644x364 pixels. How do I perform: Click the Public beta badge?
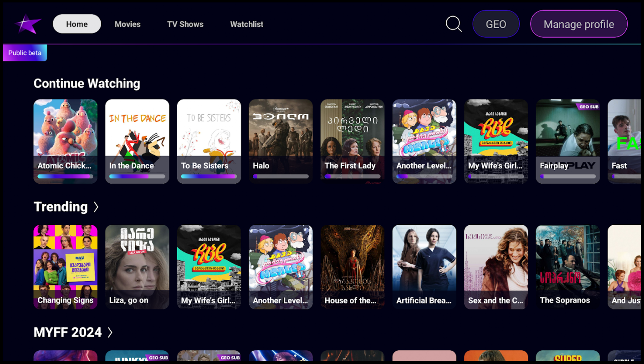(x=25, y=53)
